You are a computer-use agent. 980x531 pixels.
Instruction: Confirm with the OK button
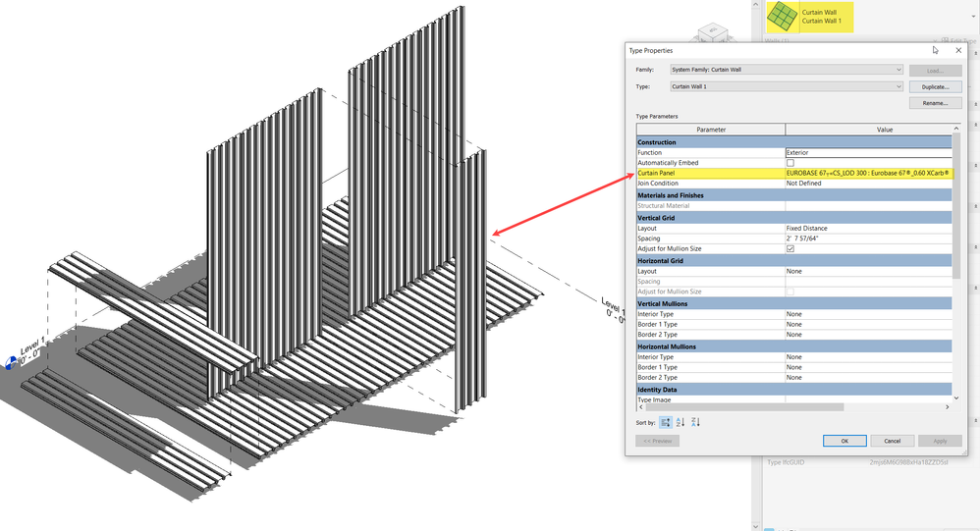click(844, 441)
